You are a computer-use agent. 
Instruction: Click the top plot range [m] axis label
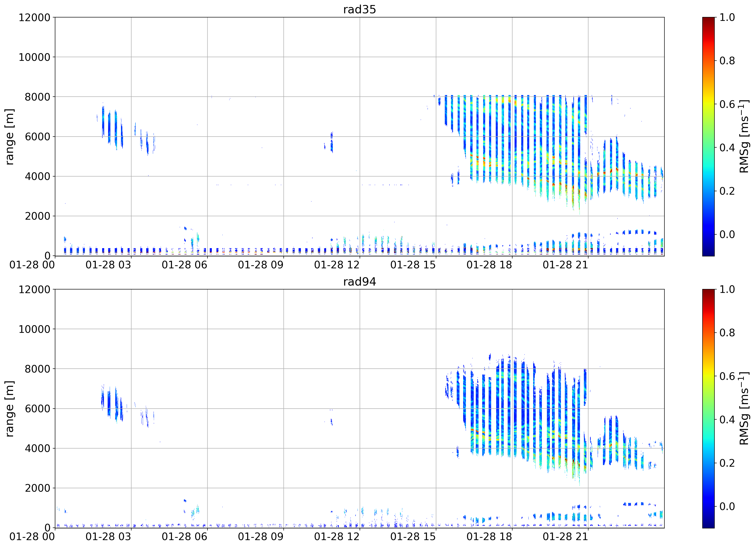click(9, 136)
